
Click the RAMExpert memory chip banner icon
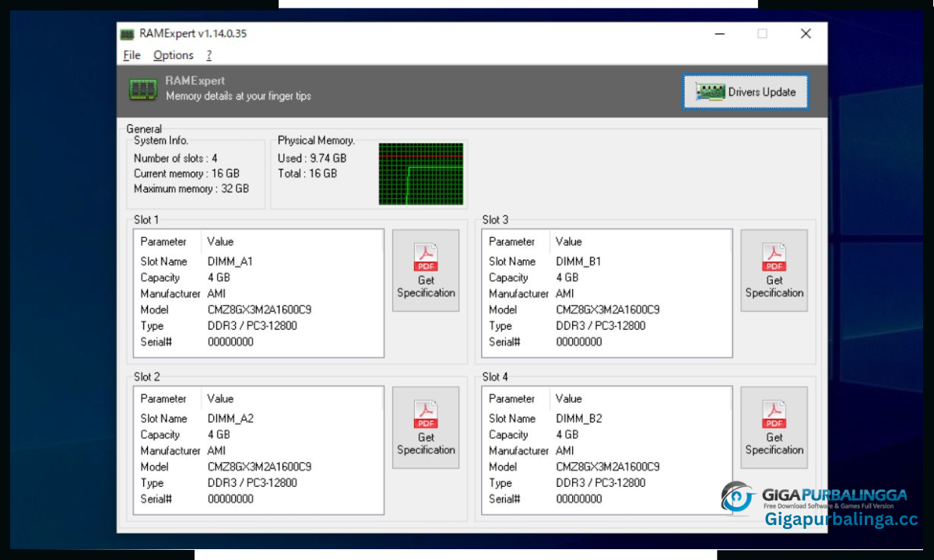click(x=143, y=89)
